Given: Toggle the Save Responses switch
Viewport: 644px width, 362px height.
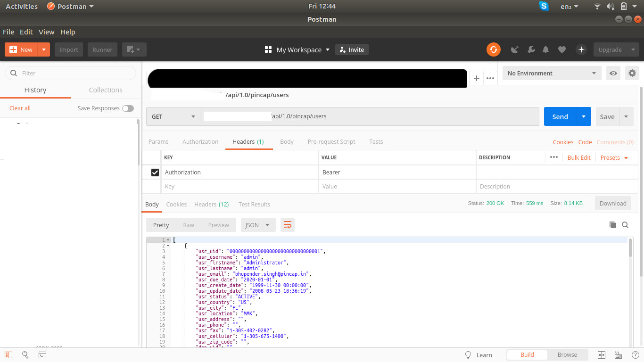Looking at the screenshot, I should click(x=128, y=108).
